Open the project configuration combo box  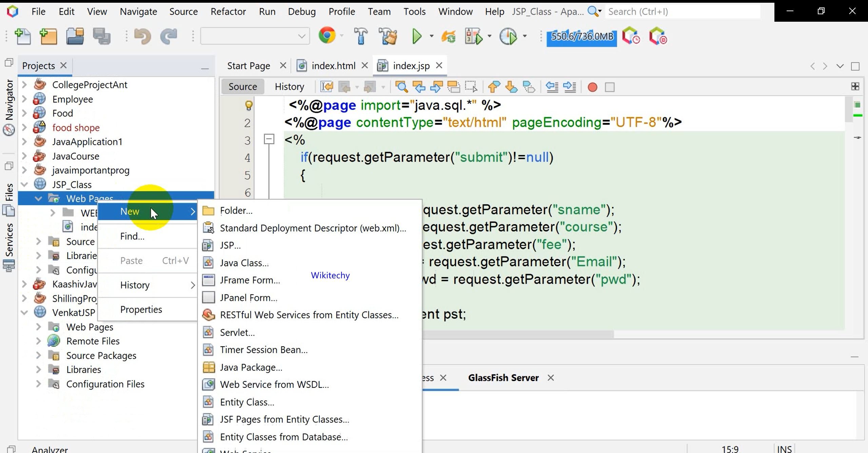(255, 36)
